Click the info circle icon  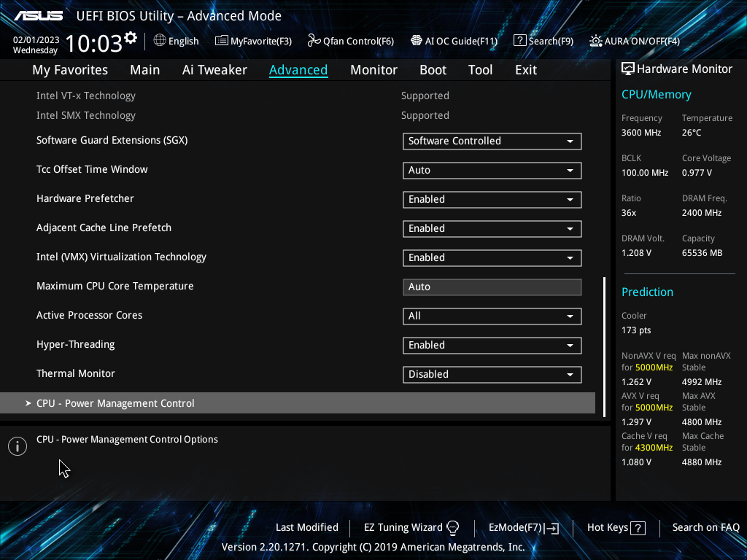[18, 446]
